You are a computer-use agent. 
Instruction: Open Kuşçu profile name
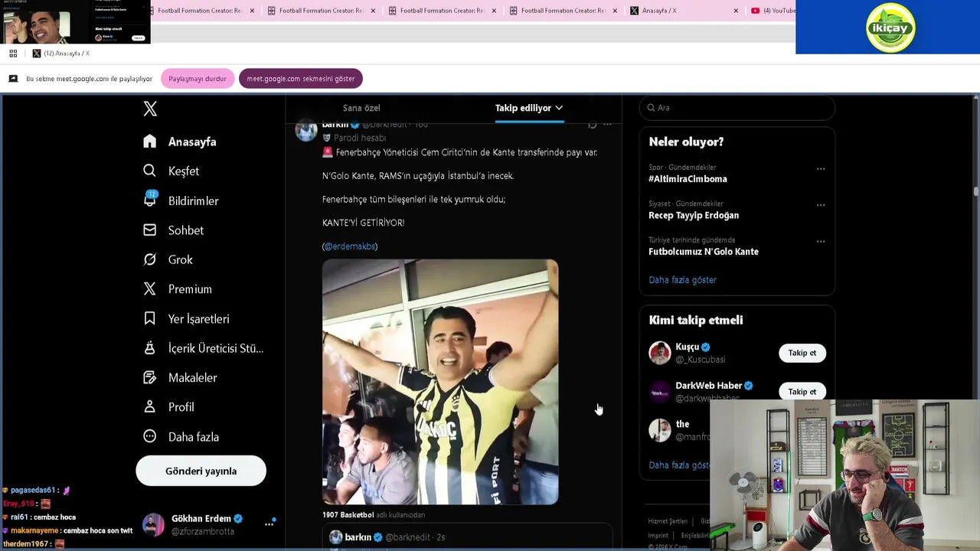687,347
